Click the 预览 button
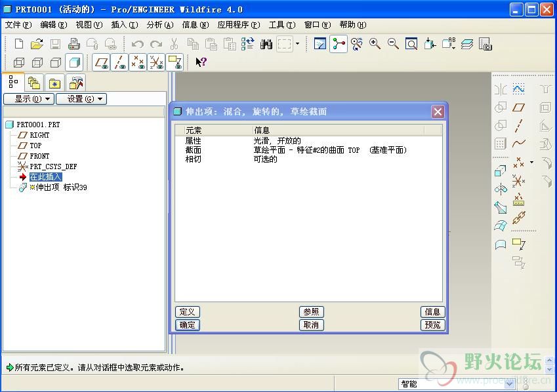Screen dimensions: 557x392 pos(432,325)
